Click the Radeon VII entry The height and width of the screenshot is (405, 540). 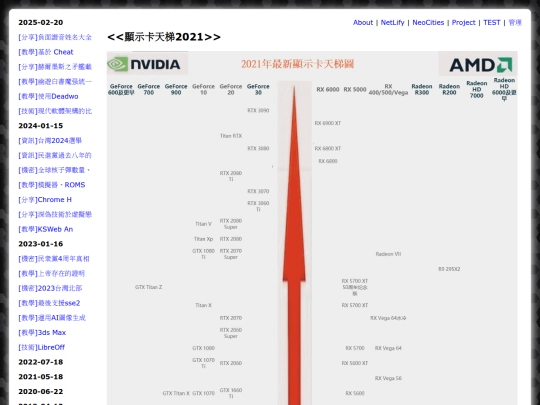click(x=388, y=254)
